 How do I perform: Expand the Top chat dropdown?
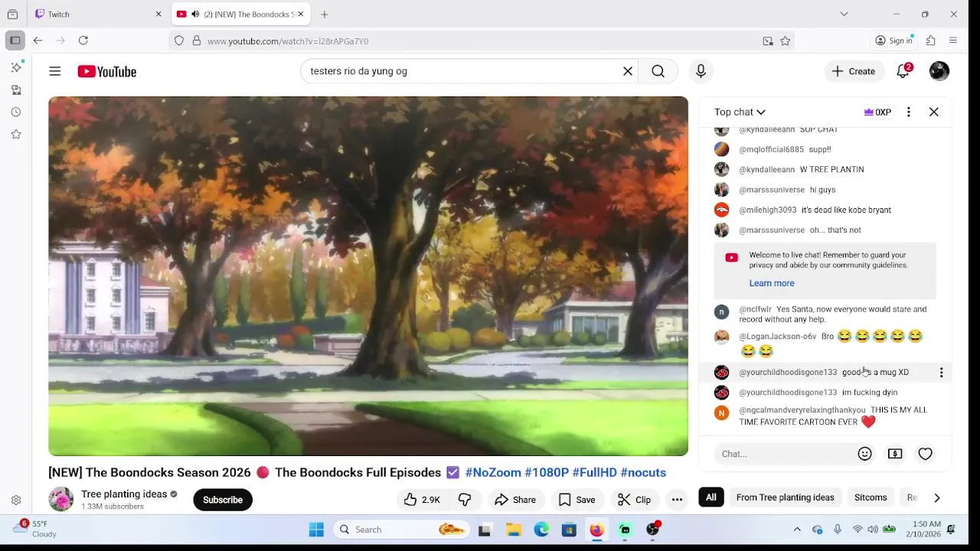click(740, 112)
